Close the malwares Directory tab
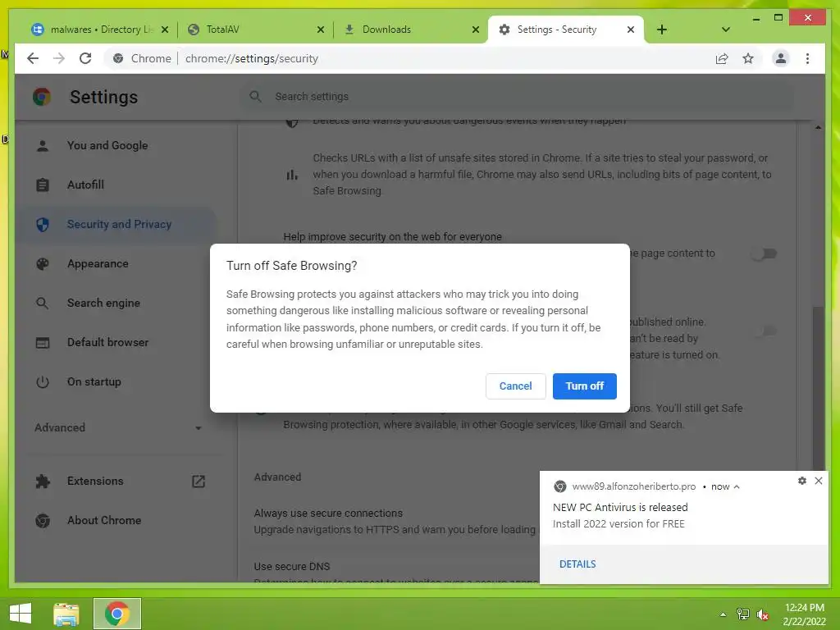The image size is (840, 630). (165, 30)
